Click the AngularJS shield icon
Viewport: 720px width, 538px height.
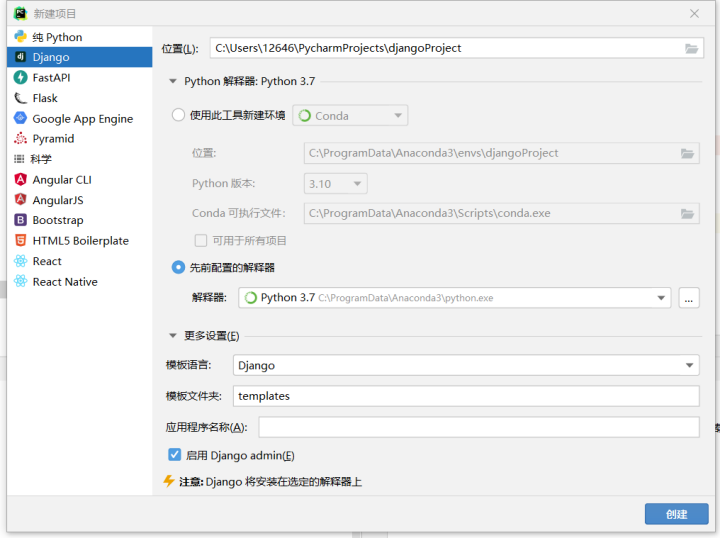(x=20, y=199)
